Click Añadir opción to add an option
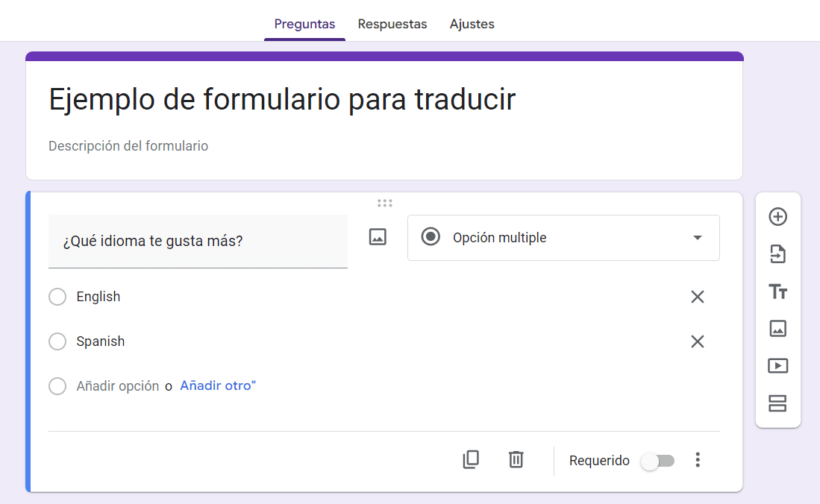Screen dimensions: 820x504 (116, 385)
